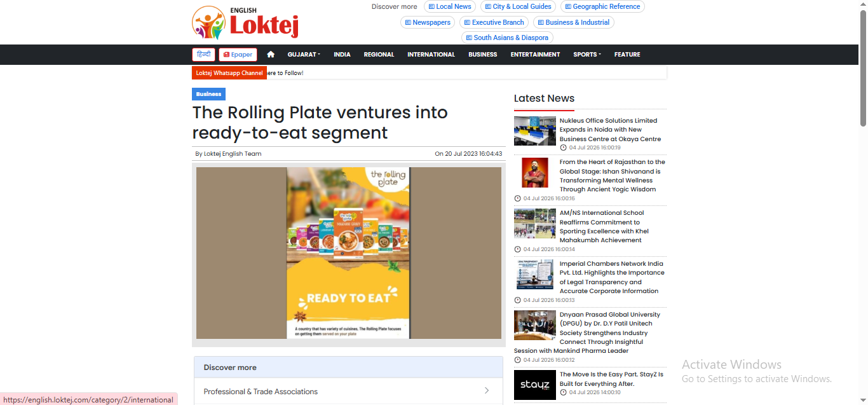
Task: Open INDIA menu section
Action: click(342, 55)
